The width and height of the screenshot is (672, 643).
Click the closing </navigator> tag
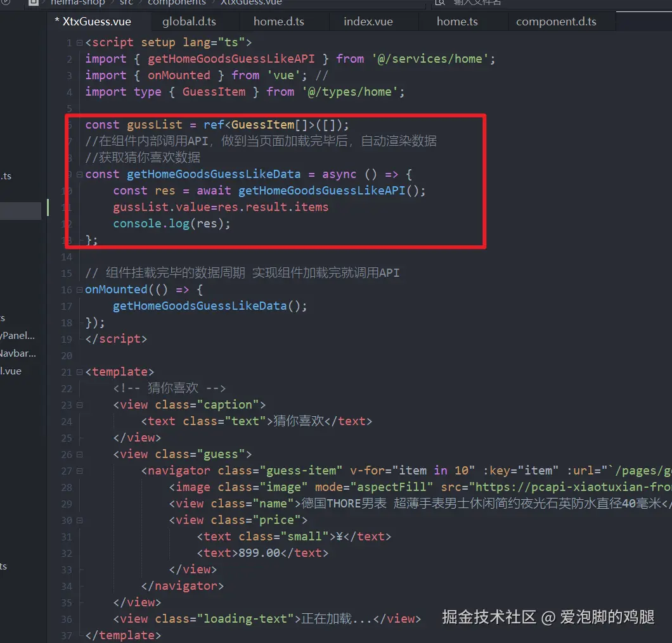point(182,586)
